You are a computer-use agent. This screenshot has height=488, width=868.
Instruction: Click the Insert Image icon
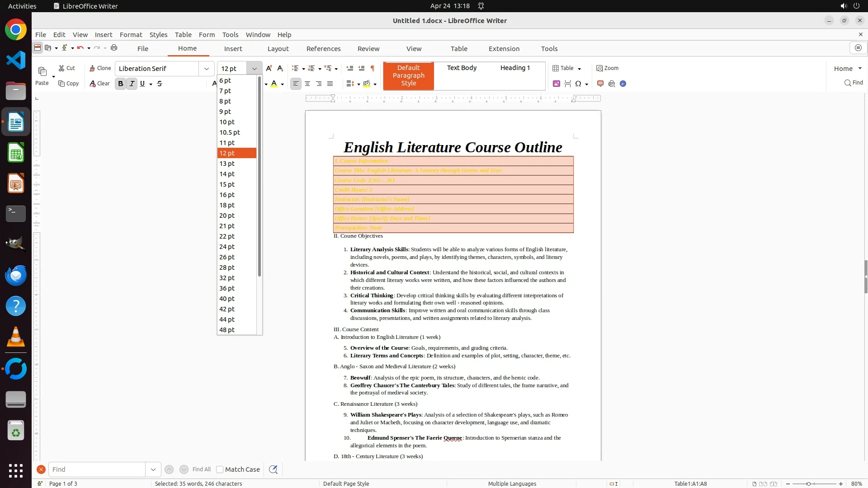(557, 84)
